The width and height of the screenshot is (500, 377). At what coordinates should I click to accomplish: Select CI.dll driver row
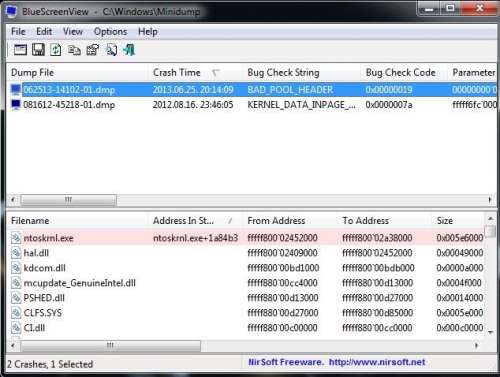click(x=246, y=328)
